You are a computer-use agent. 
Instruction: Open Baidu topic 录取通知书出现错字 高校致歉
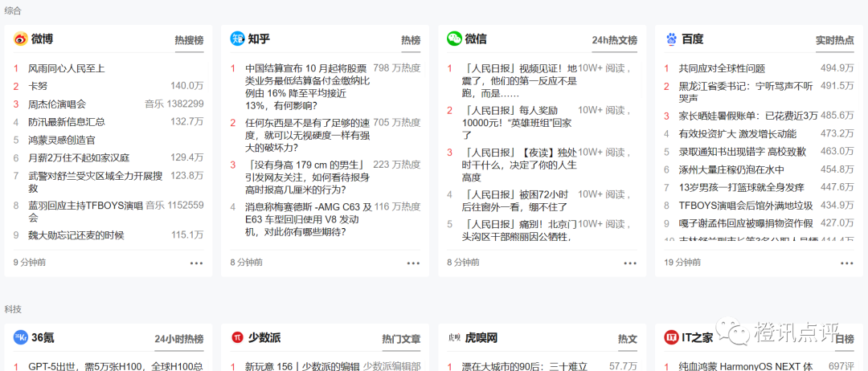[743, 152]
